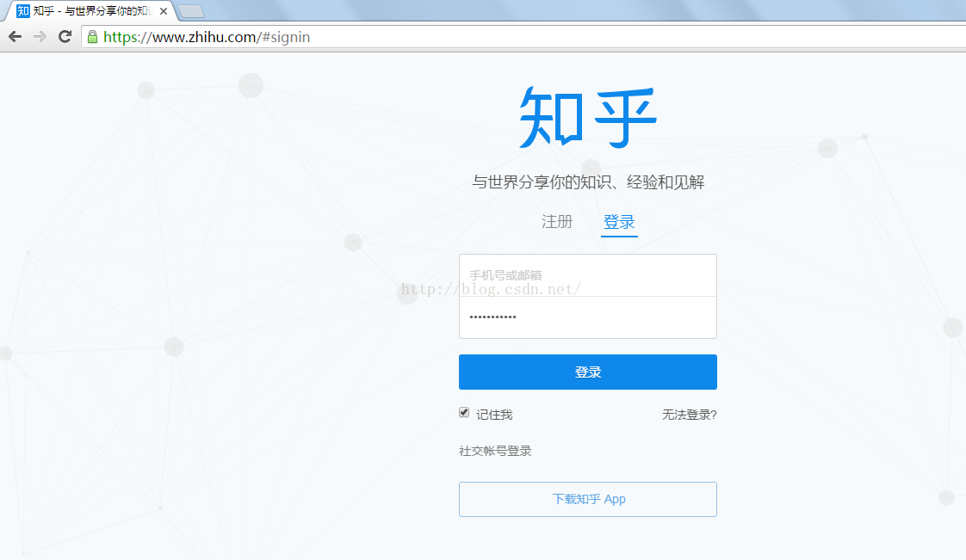The image size is (966, 560).
Task: Click the browser forward arrow
Action: 39,36
